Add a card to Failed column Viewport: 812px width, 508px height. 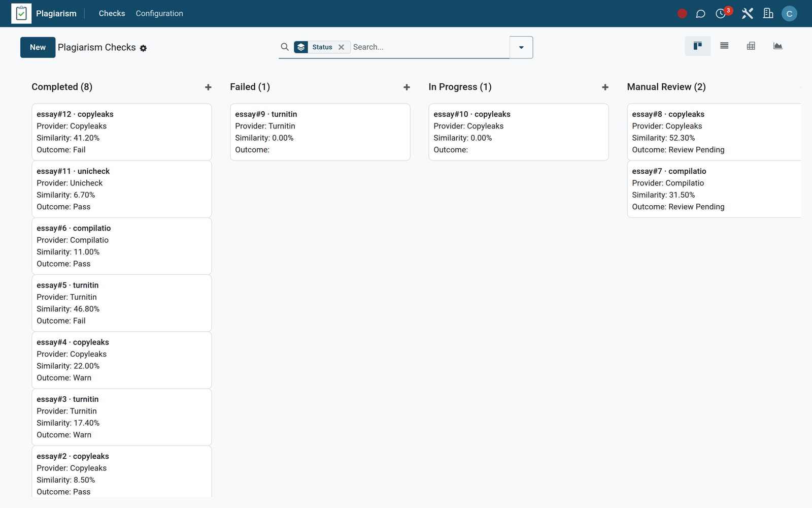tap(407, 87)
